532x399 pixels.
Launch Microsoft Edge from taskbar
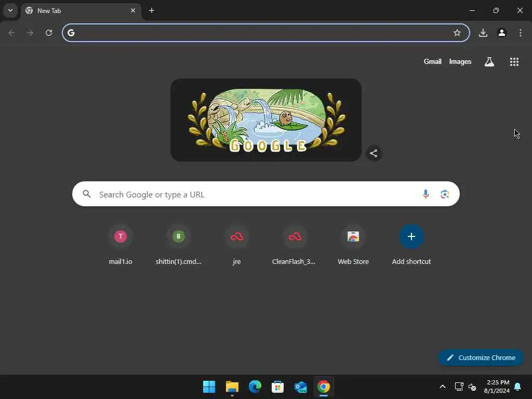coord(255,387)
